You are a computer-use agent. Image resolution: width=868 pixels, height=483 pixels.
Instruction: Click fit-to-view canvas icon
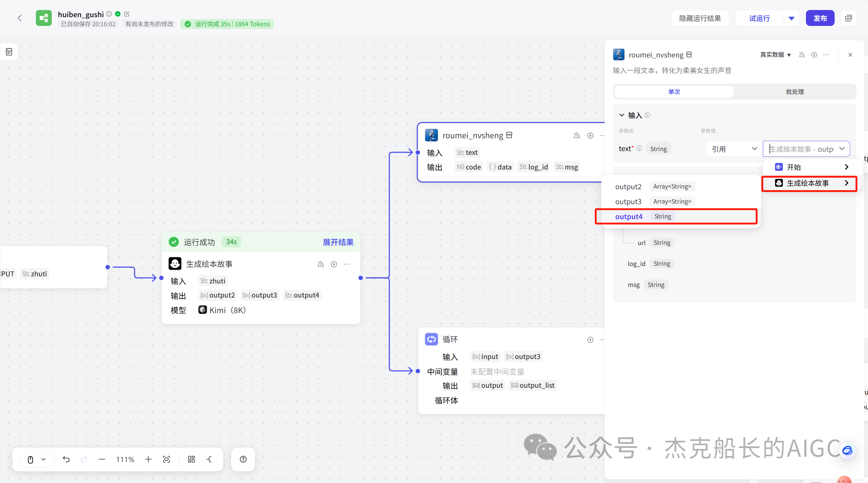point(167,459)
